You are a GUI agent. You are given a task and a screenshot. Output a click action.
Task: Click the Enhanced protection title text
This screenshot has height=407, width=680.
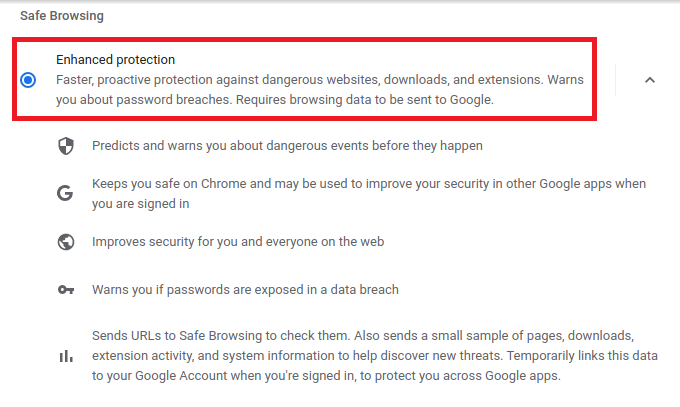click(115, 60)
